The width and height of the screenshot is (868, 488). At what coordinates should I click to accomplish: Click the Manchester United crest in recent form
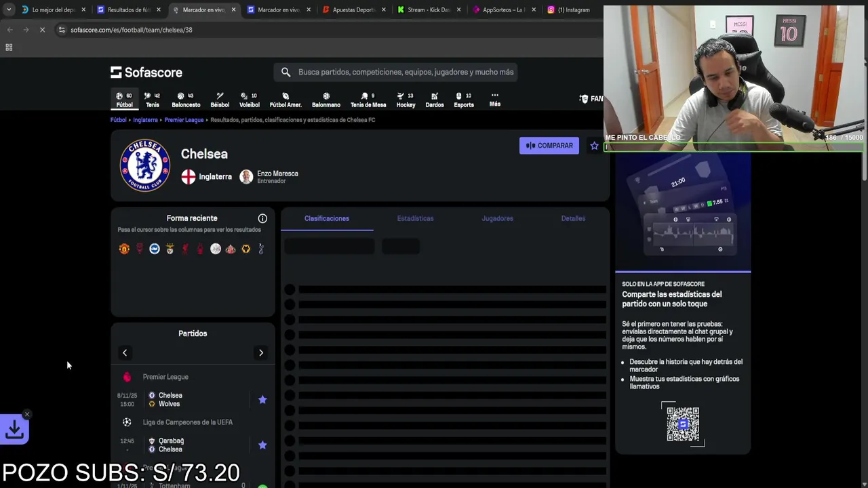pyautogui.click(x=124, y=249)
